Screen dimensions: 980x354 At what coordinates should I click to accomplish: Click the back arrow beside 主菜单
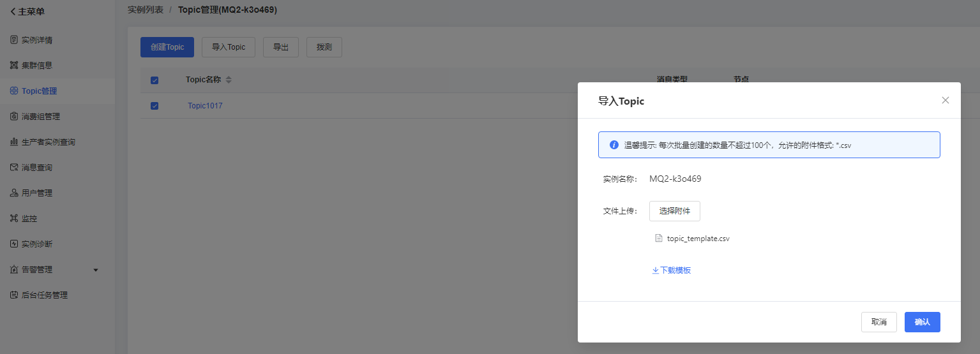click(13, 11)
